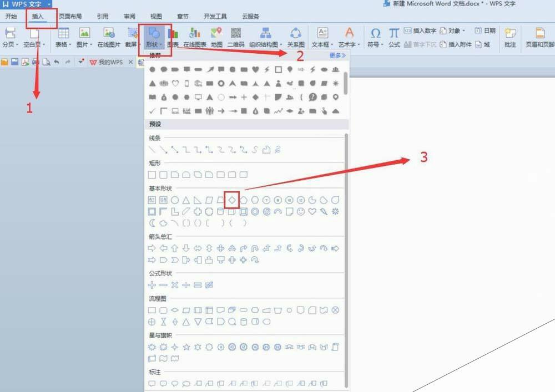555x392 pixels.
Task: Close the 我的WPS tab
Action: click(130, 62)
